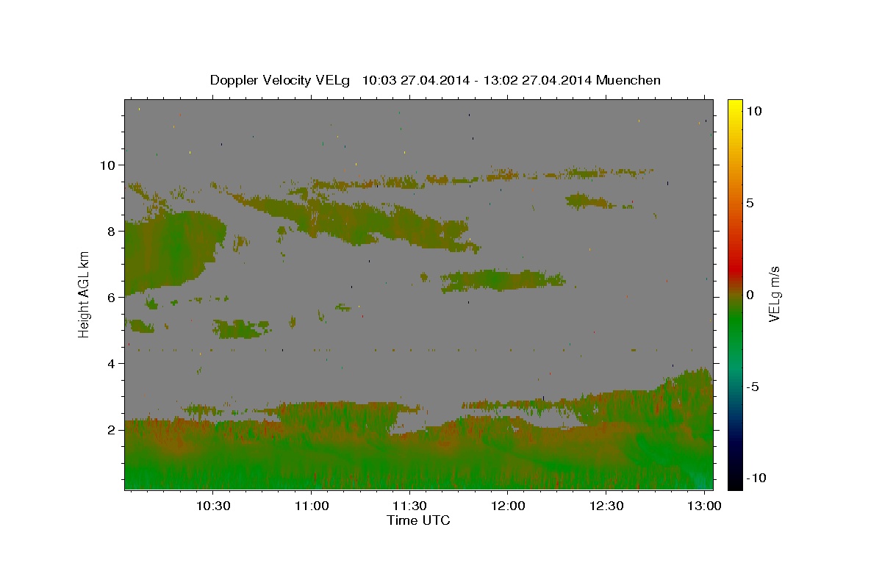Click the time tick label '12:30'
The height and width of the screenshot is (588, 882).
click(606, 506)
